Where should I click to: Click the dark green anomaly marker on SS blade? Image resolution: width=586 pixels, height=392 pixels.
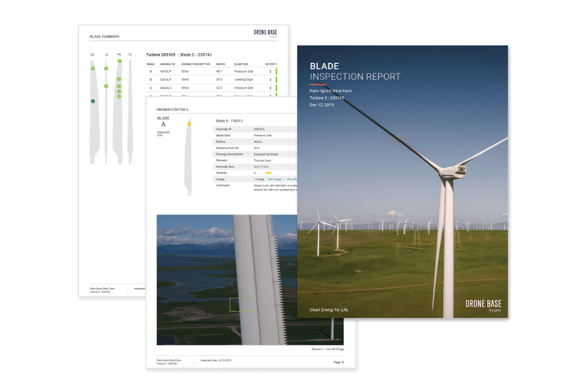point(93,101)
